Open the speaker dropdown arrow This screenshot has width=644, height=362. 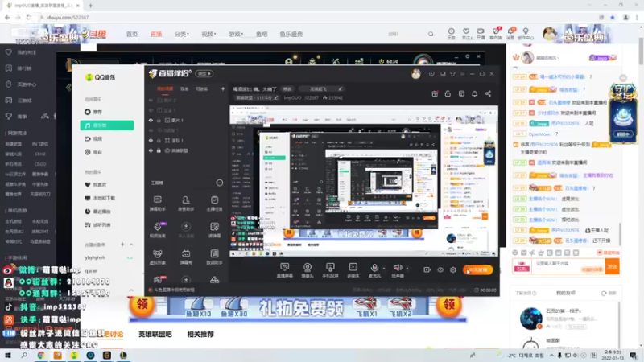click(407, 269)
